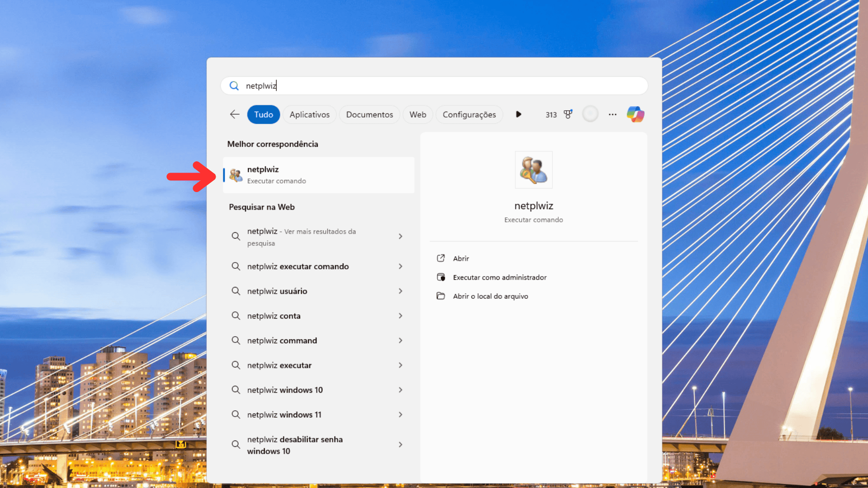
Task: Expand chevron for netplwiz executar suggestion
Action: pyautogui.click(x=401, y=365)
